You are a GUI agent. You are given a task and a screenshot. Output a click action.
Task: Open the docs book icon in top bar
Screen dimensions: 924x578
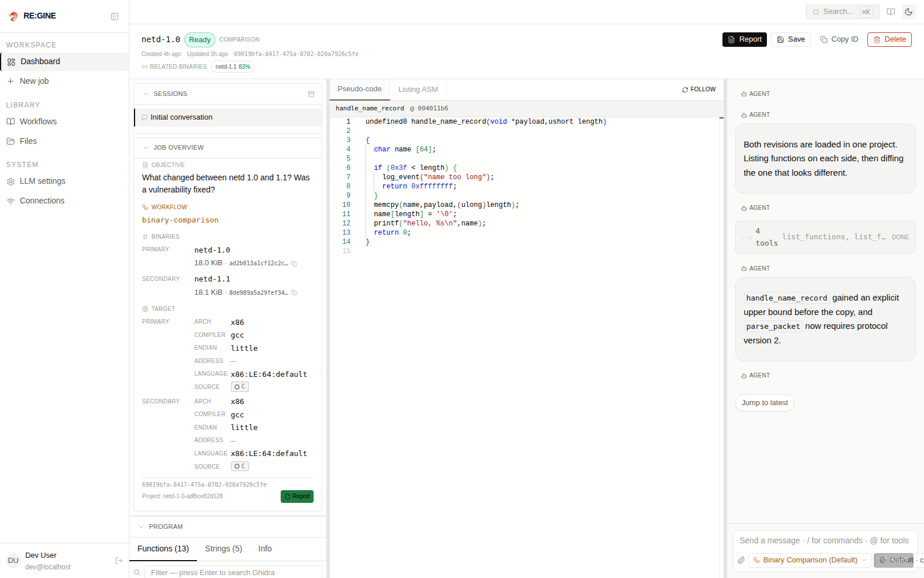891,12
